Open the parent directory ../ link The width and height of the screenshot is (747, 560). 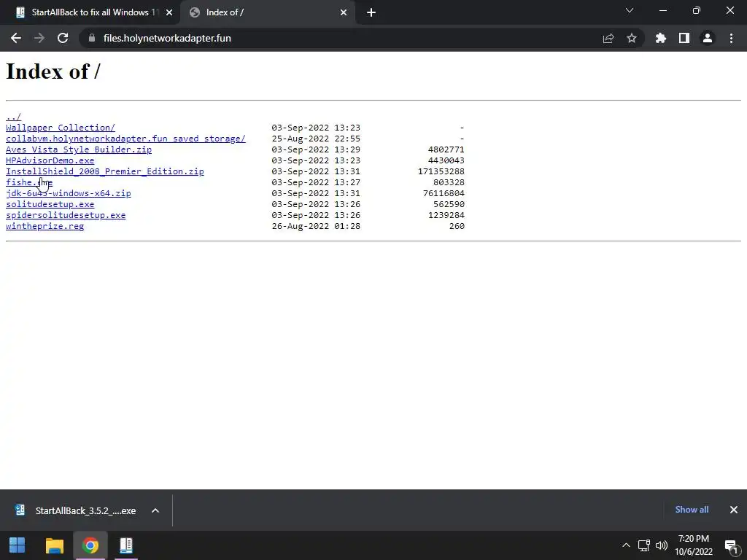(13, 117)
